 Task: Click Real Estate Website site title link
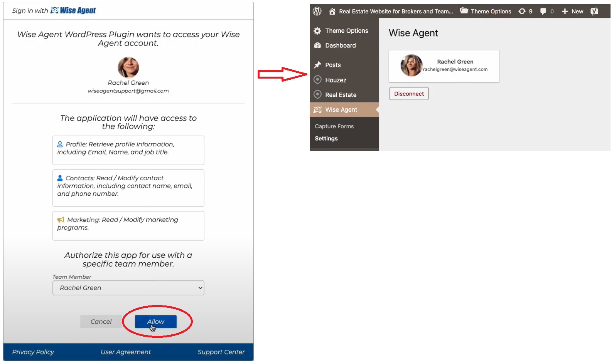point(396,11)
